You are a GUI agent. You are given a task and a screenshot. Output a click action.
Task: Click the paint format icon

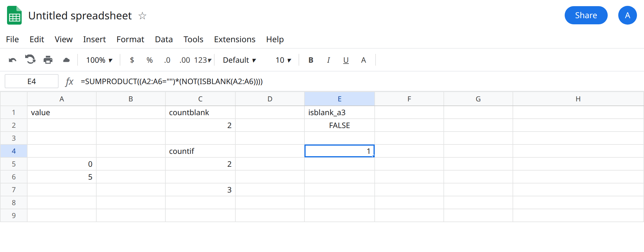click(x=66, y=60)
